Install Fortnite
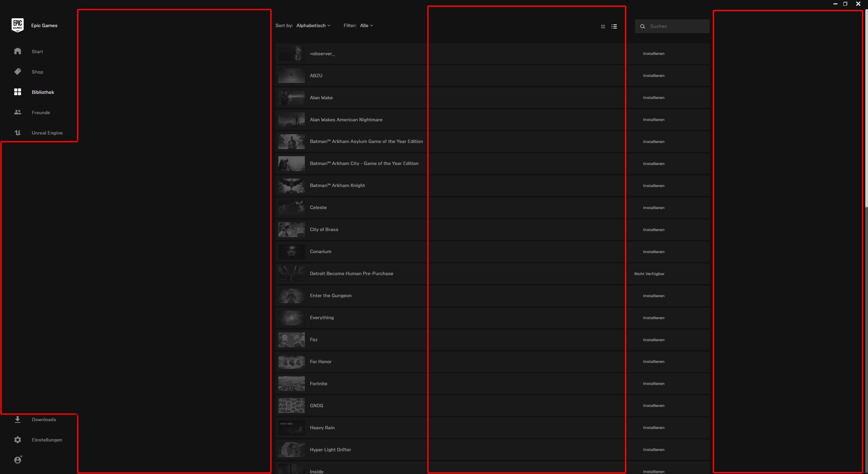The height and width of the screenshot is (474, 868). point(653,384)
